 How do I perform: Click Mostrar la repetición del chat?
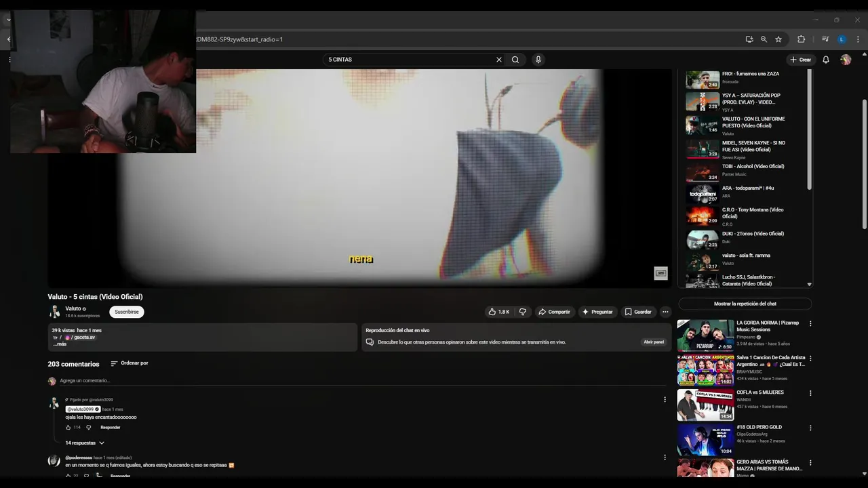click(745, 304)
